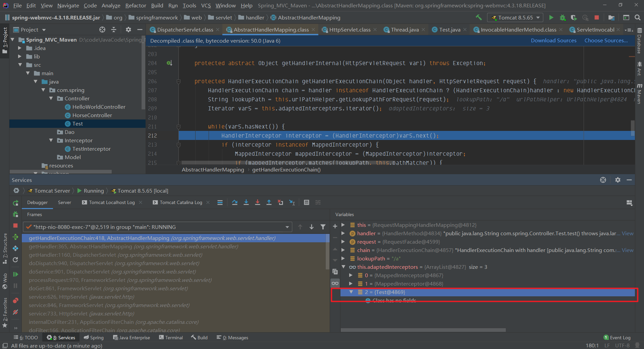This screenshot has height=349, width=644.
Task: Click the Step Into debugger icon
Action: coord(246,202)
